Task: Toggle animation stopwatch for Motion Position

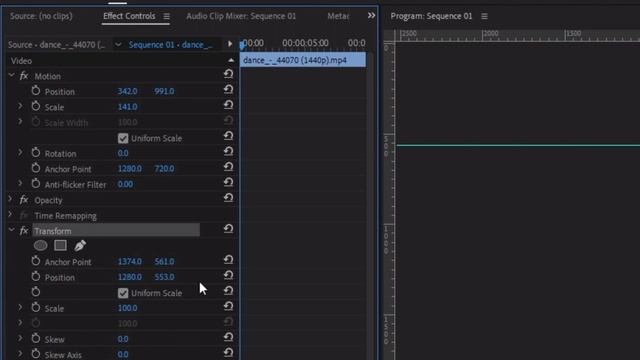Action: click(x=36, y=91)
